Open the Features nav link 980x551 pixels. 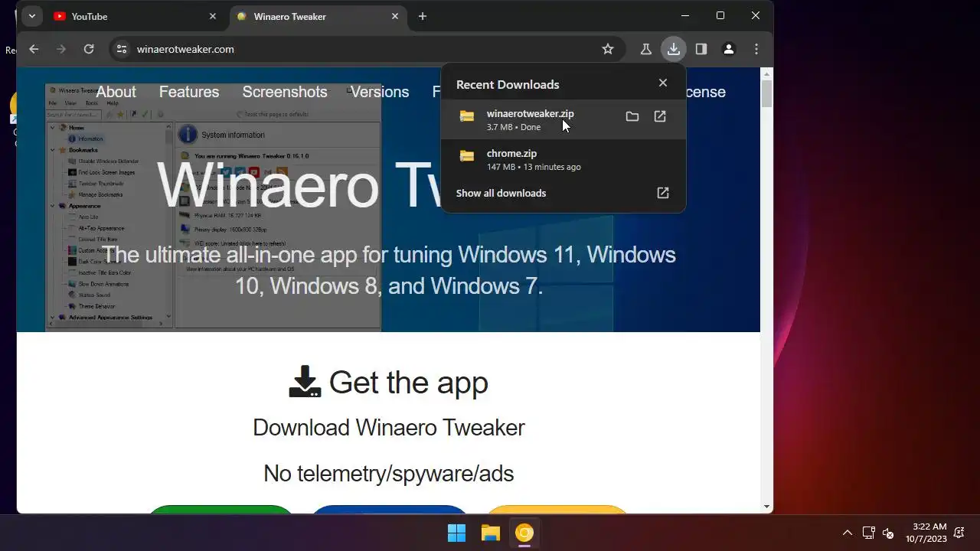pyautogui.click(x=189, y=92)
